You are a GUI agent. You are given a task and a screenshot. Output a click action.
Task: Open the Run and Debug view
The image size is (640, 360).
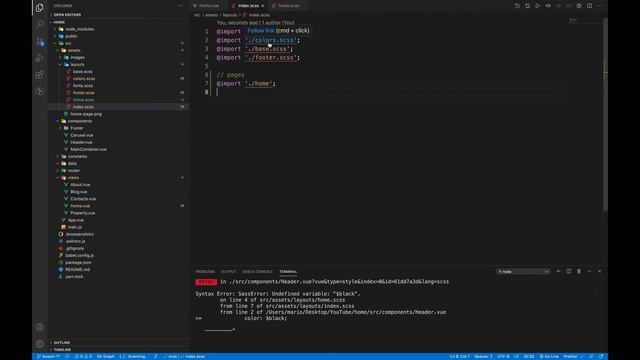click(x=40, y=58)
